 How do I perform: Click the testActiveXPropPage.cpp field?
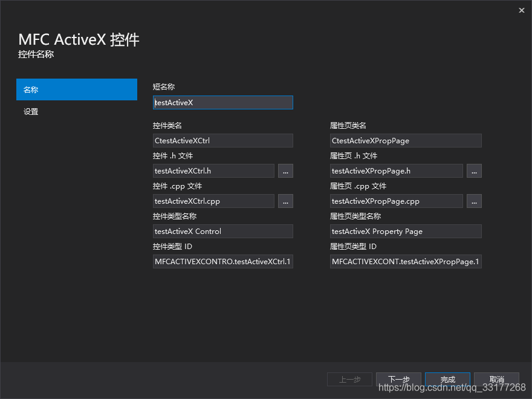396,201
